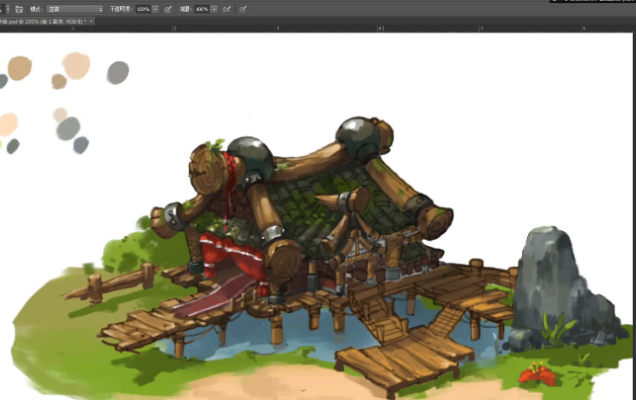Click the large peach paint swatch at top
This screenshot has height=400, width=636.
(76, 65)
